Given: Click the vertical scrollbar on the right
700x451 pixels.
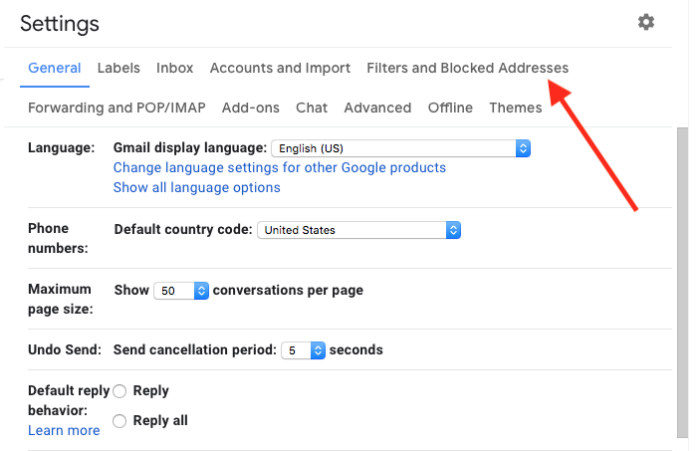Looking at the screenshot, I should tap(682, 280).
